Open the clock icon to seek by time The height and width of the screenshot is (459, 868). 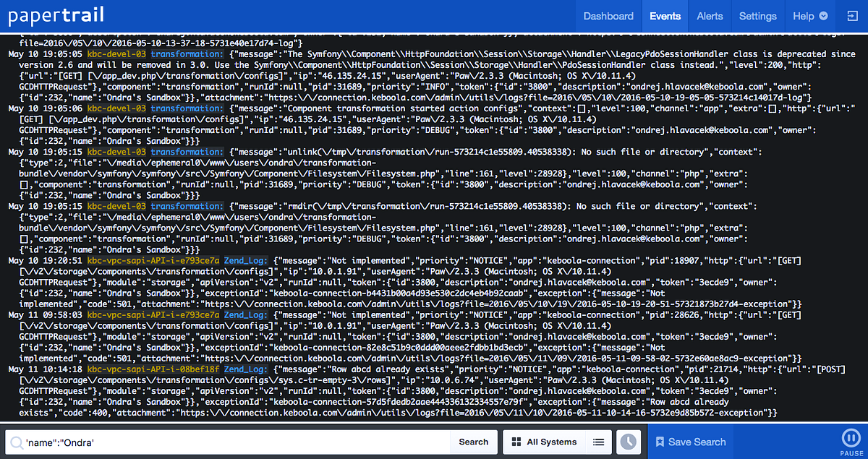click(629, 442)
